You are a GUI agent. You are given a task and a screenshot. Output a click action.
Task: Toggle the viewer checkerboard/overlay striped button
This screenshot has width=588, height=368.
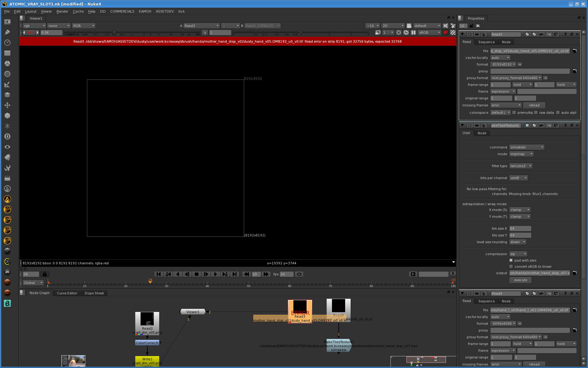point(453,33)
